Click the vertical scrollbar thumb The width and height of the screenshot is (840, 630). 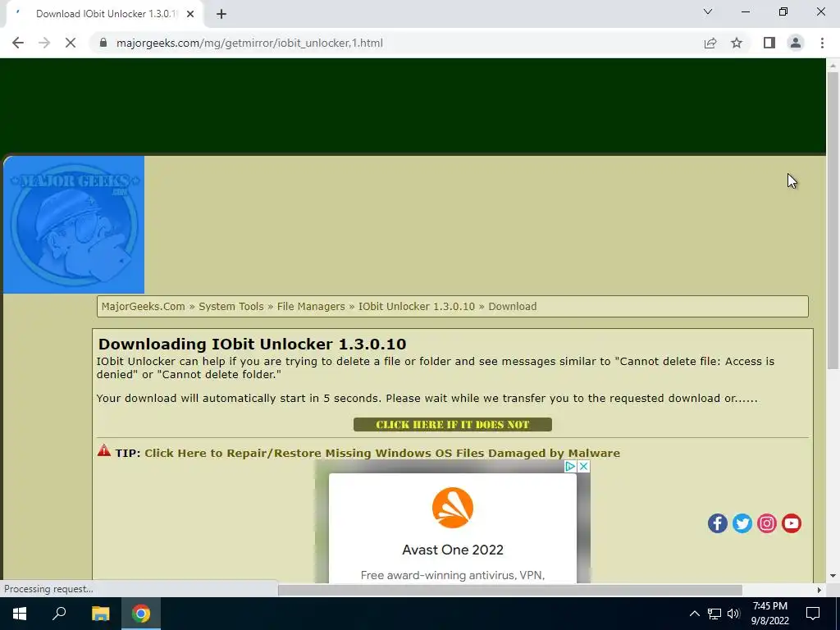833,220
